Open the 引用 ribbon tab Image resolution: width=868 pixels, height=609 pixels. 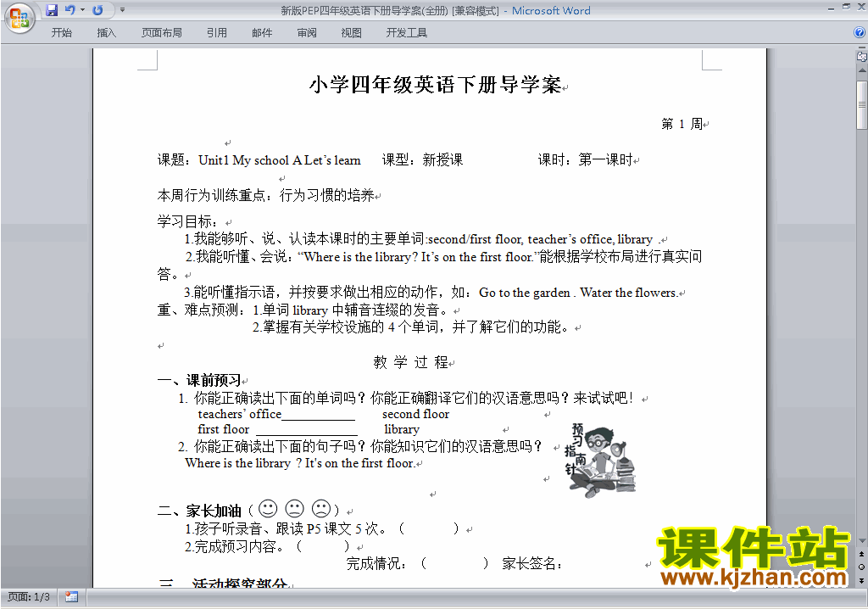[x=217, y=33]
